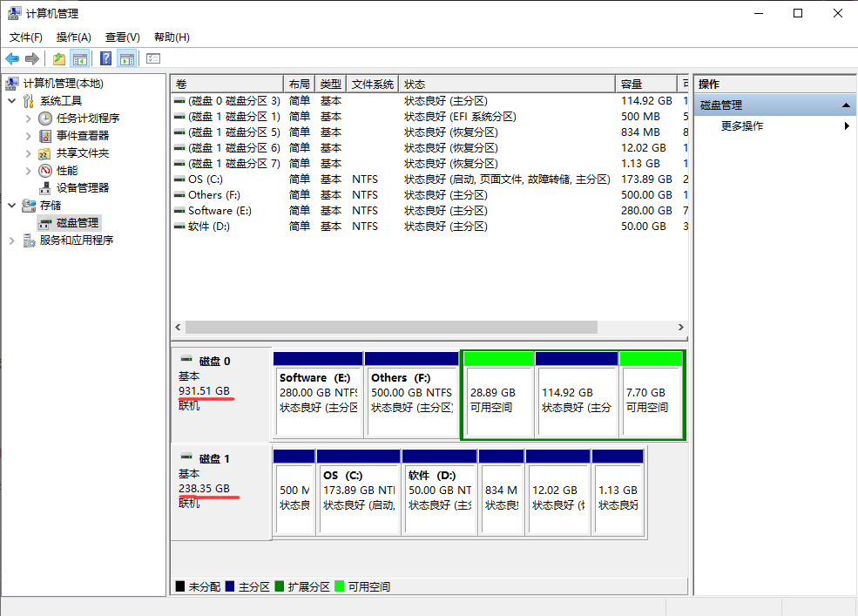Click the Disk Management drive icon in tree
The image size is (858, 616).
coord(45,223)
